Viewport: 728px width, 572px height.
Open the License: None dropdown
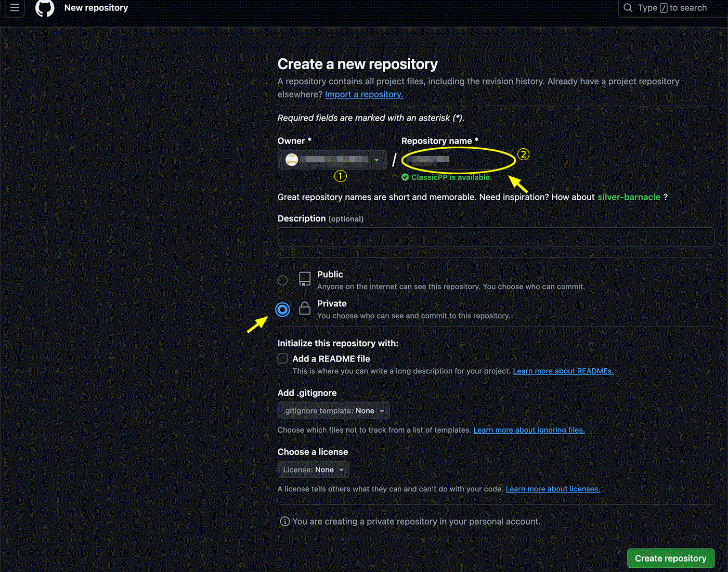tap(313, 470)
